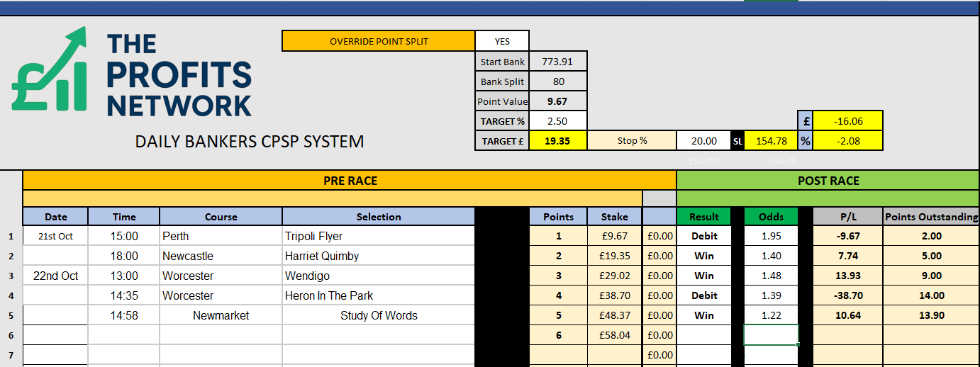This screenshot has height=367, width=980.
Task: Click the £58.04 stake cell
Action: 614,335
